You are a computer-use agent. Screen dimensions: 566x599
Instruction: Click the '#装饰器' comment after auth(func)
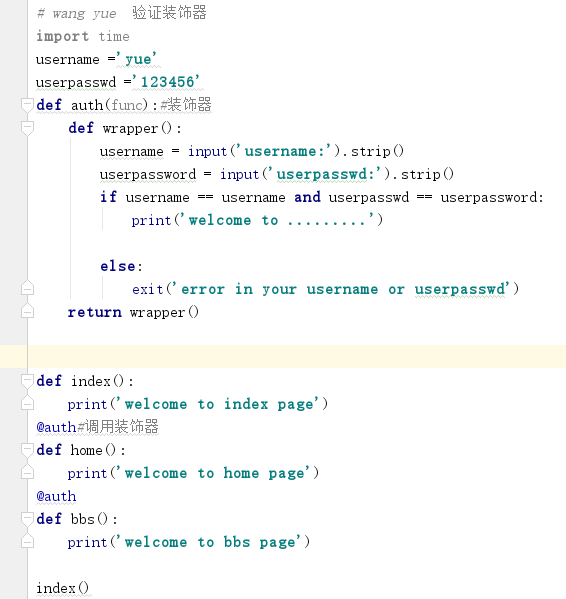186,105
